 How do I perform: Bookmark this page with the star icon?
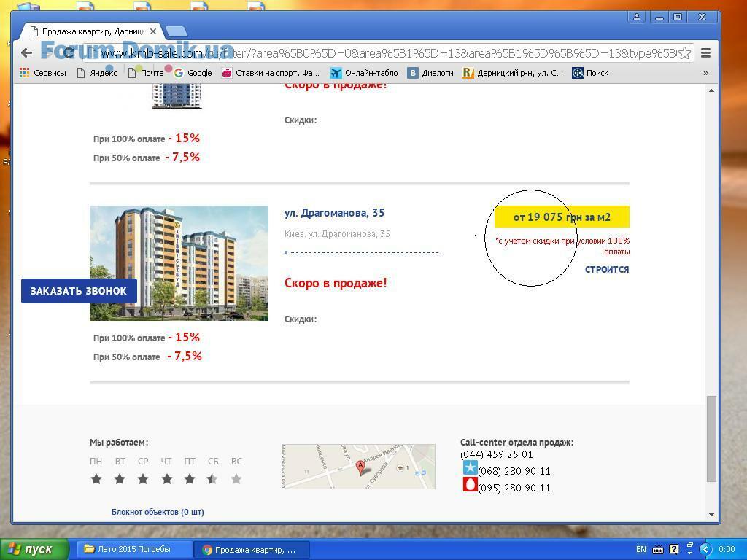pyautogui.click(x=684, y=52)
